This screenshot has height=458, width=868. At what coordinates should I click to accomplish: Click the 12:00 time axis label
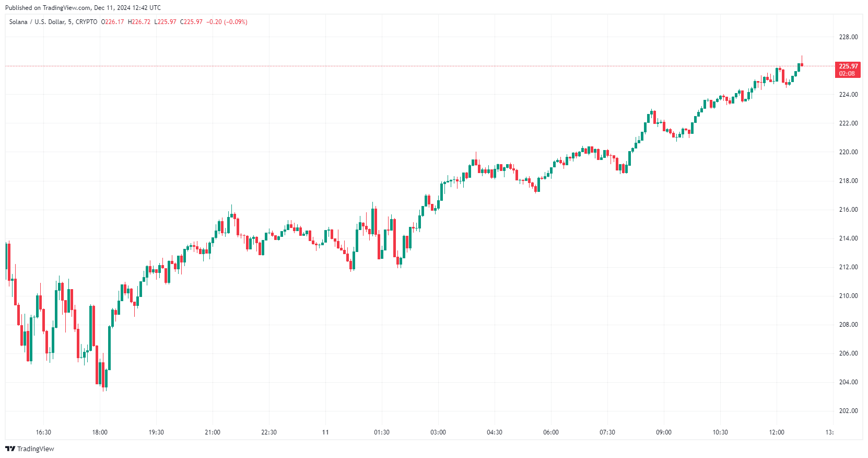point(777,432)
